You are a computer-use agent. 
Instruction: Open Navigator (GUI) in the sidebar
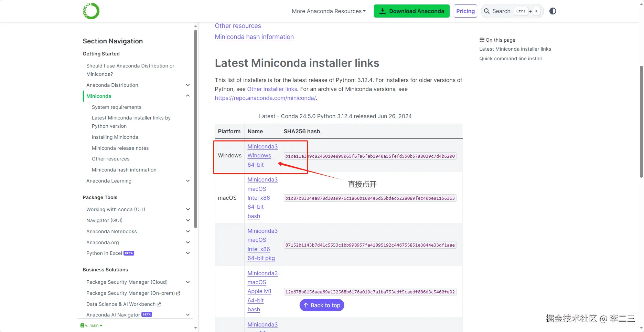104,220
